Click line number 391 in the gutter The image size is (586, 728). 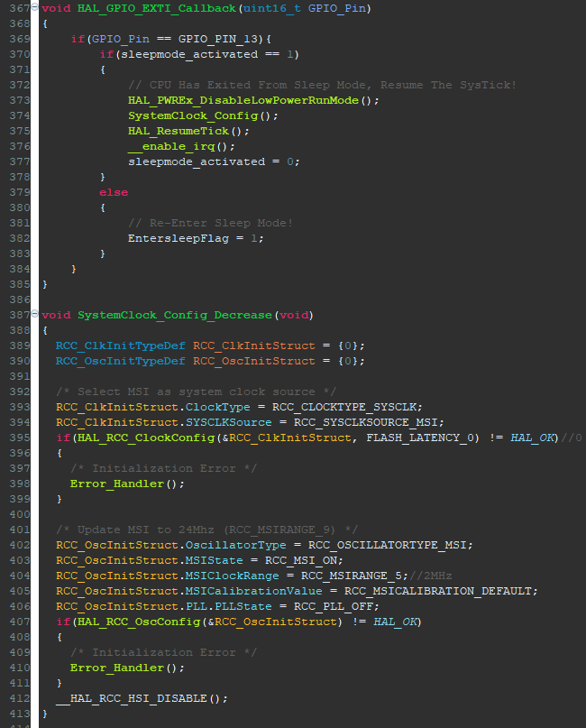(20, 376)
